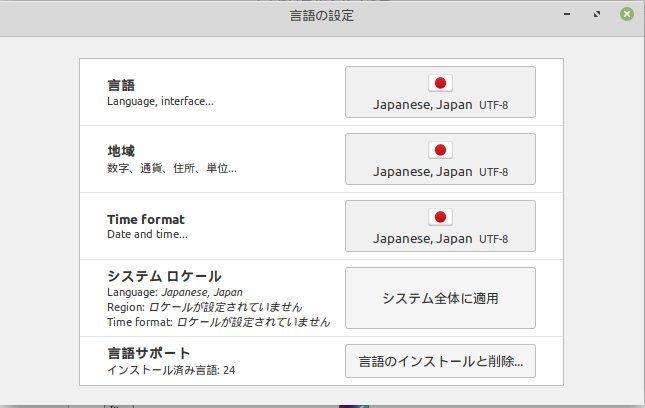Click the Region: ロケールが設定されていません line
This screenshot has width=645, height=408.
coord(204,307)
